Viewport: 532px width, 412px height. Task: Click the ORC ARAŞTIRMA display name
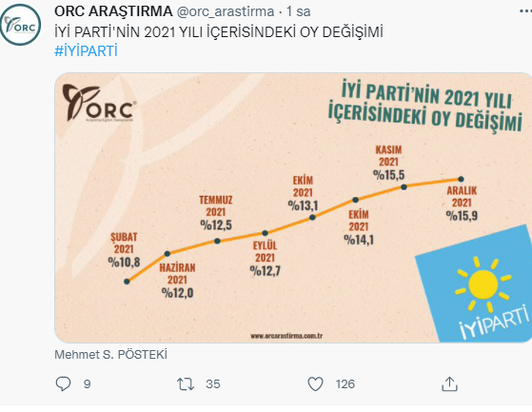pyautogui.click(x=113, y=11)
